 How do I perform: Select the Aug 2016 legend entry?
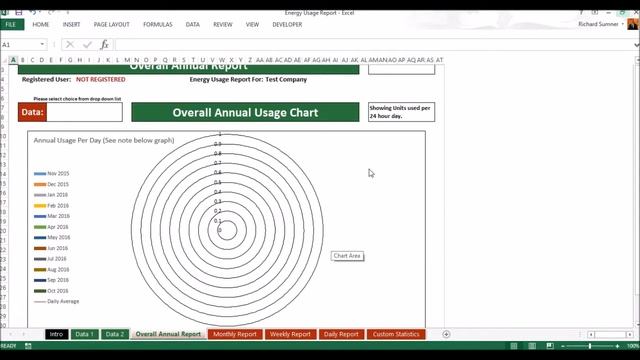pos(51,270)
